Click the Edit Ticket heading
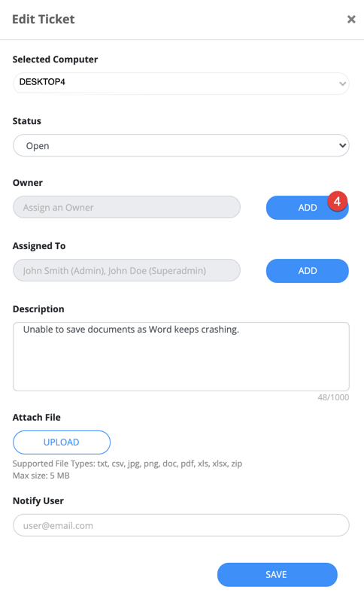This screenshot has width=364, height=599. 43,19
